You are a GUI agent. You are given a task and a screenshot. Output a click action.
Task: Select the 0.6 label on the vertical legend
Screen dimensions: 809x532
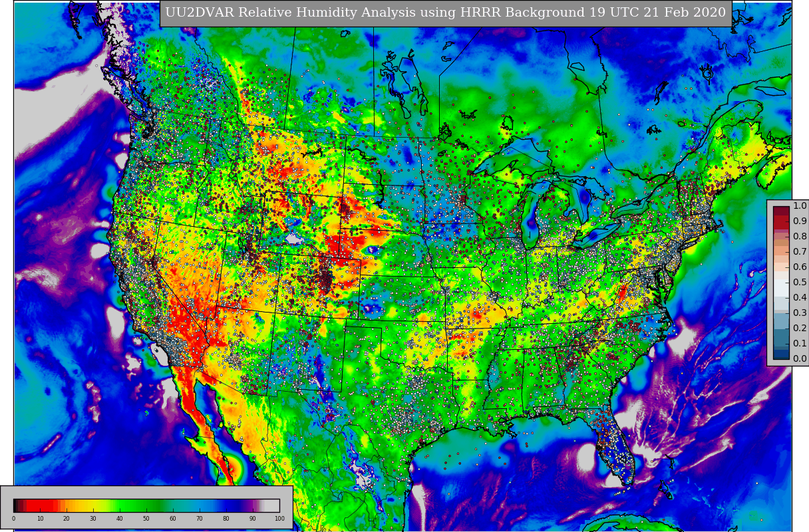click(x=800, y=267)
